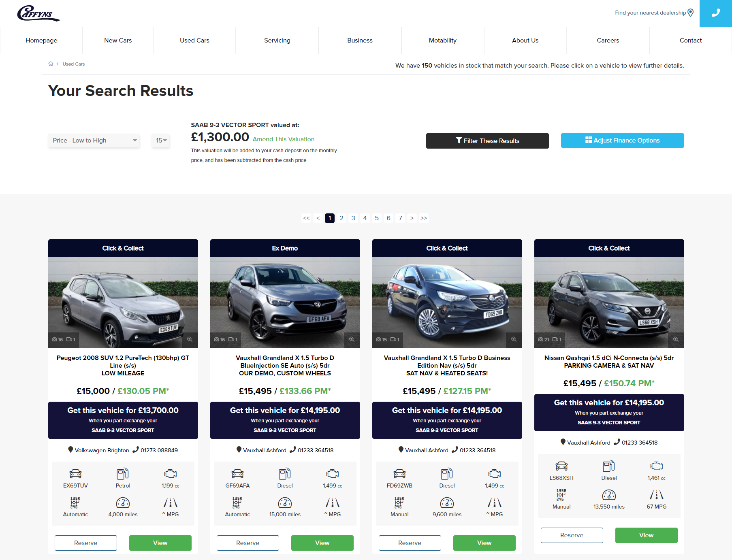Viewport: 732px width, 560px height.
Task: Click the gearbox icon above Manual for LS68XSH
Action: (561, 495)
